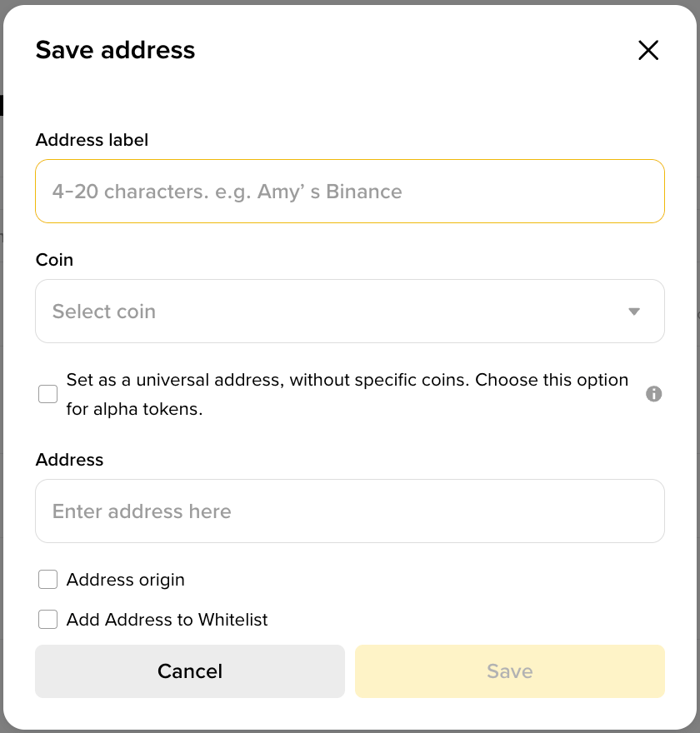Enable the universal address checkbox

pos(48,394)
